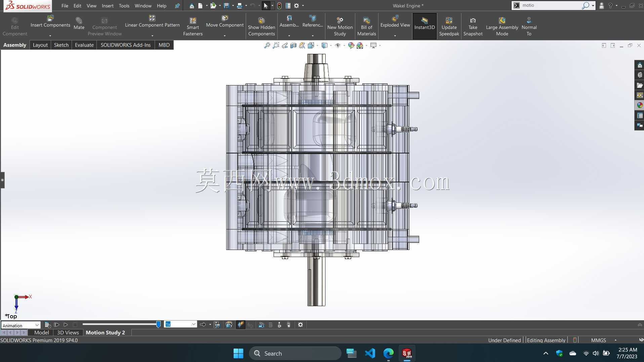
Task: Open the Linear Component Pattern tool
Action: click(152, 22)
